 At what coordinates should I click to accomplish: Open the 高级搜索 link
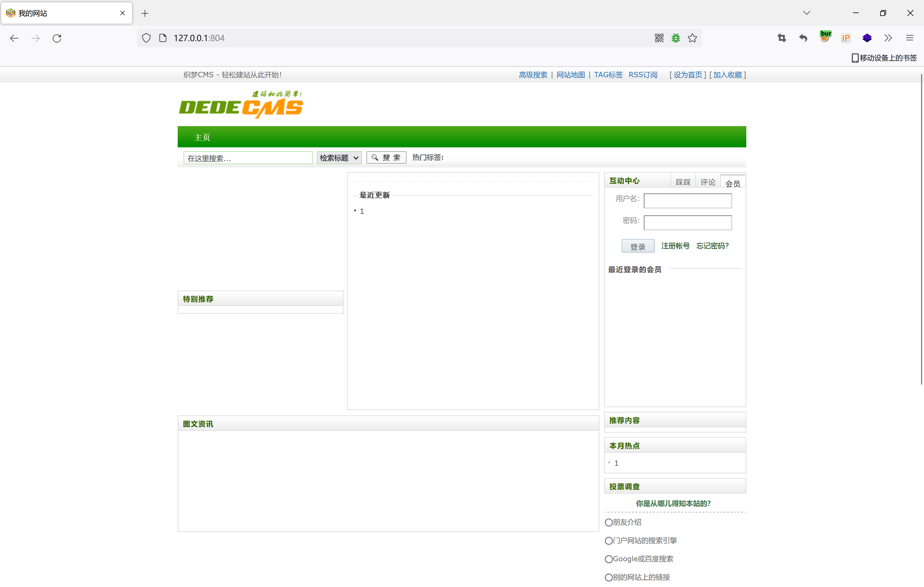[533, 75]
